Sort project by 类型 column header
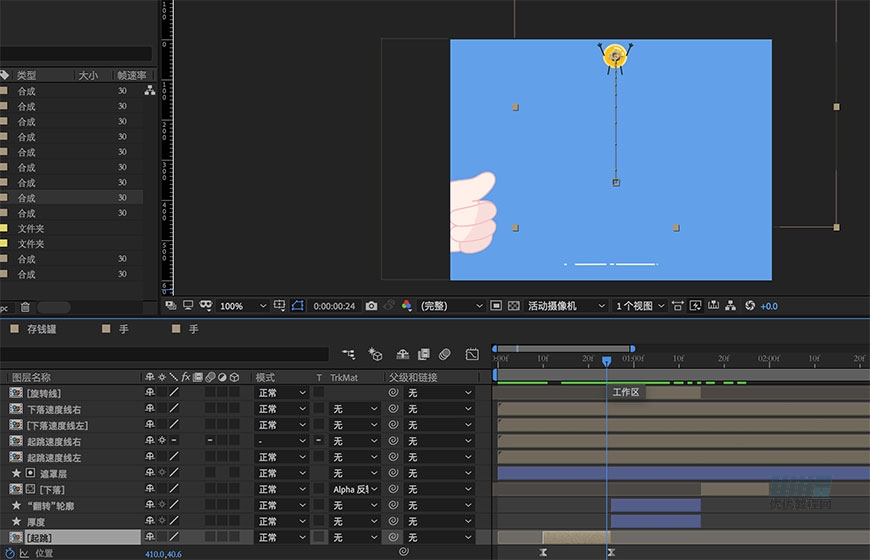 26,75
